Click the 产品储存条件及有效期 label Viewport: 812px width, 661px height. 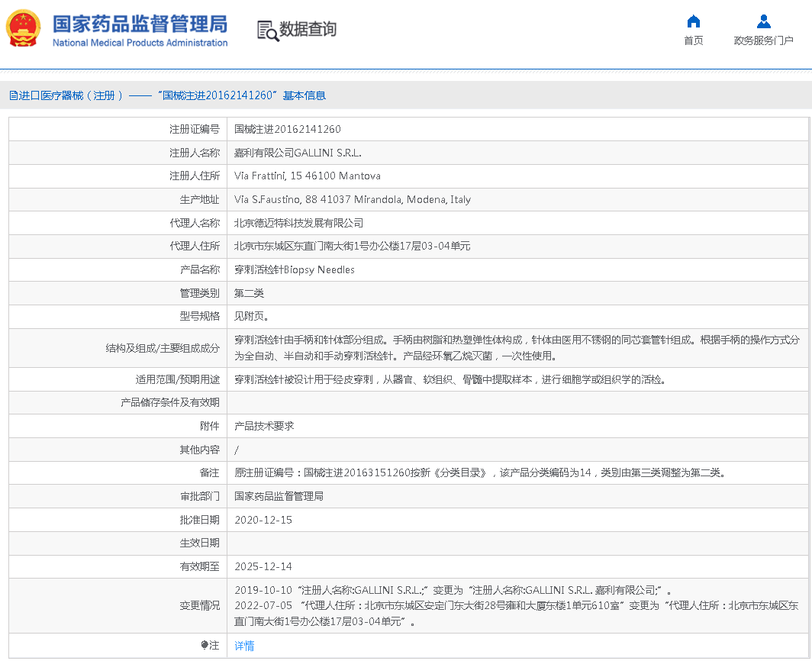coord(170,402)
